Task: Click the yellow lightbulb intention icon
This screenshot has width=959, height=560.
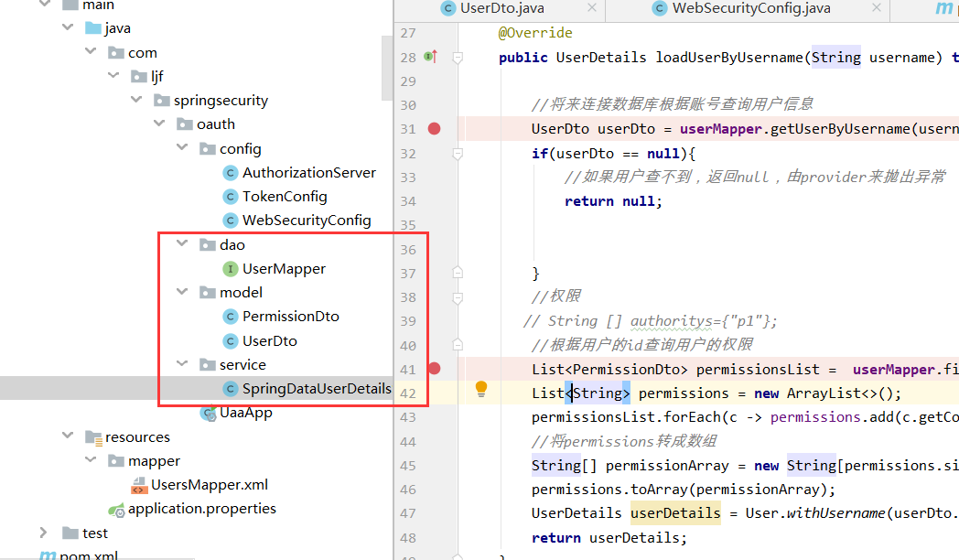Action: click(481, 389)
